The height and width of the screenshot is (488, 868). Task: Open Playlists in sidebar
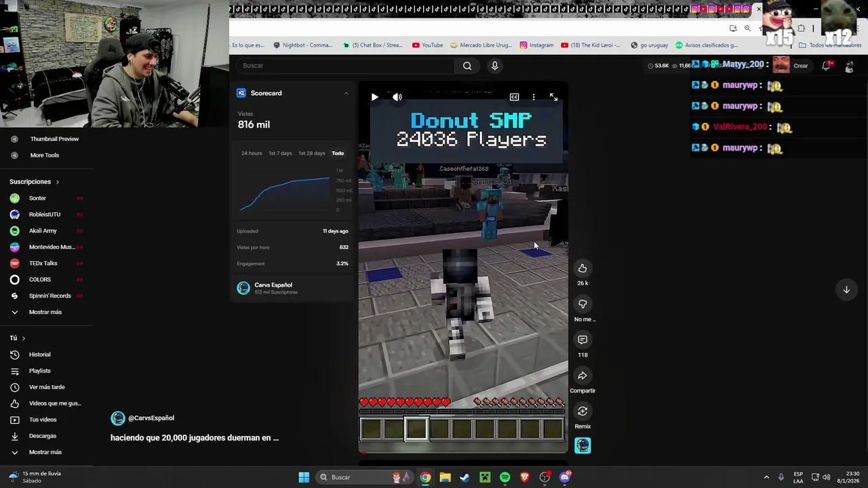[x=39, y=371]
